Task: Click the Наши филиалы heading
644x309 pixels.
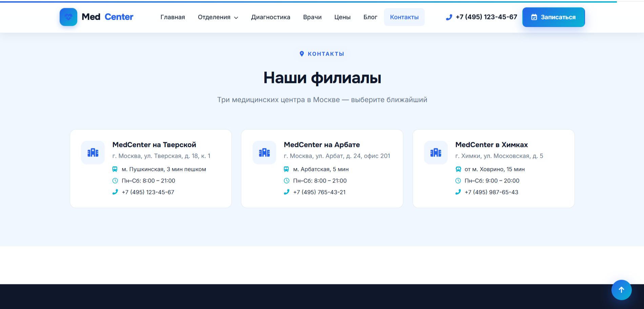Action: click(322, 78)
